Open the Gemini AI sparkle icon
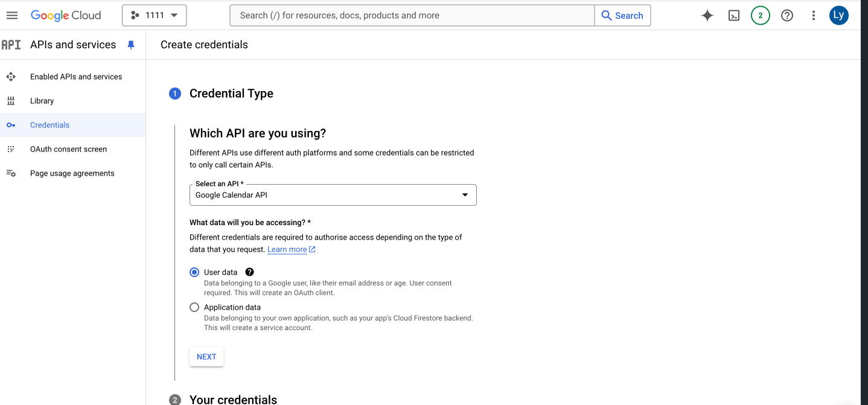Screen dimensions: 868x405 [707, 16]
